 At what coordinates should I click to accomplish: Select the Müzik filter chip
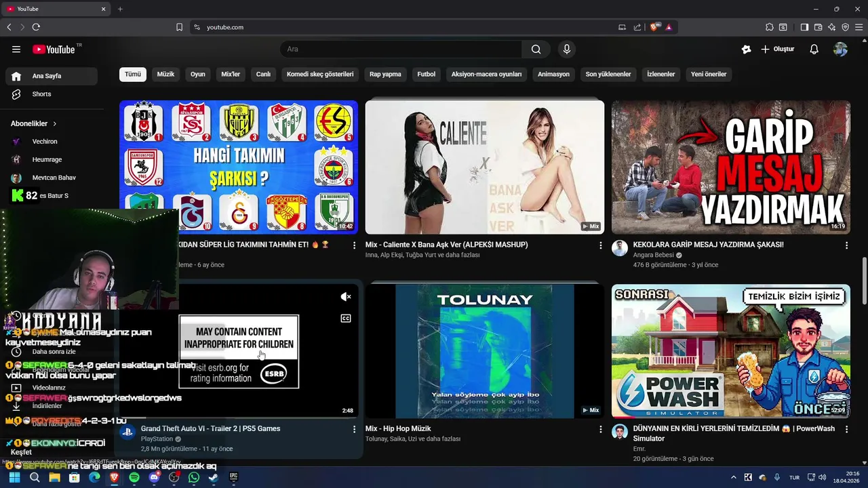coord(166,75)
